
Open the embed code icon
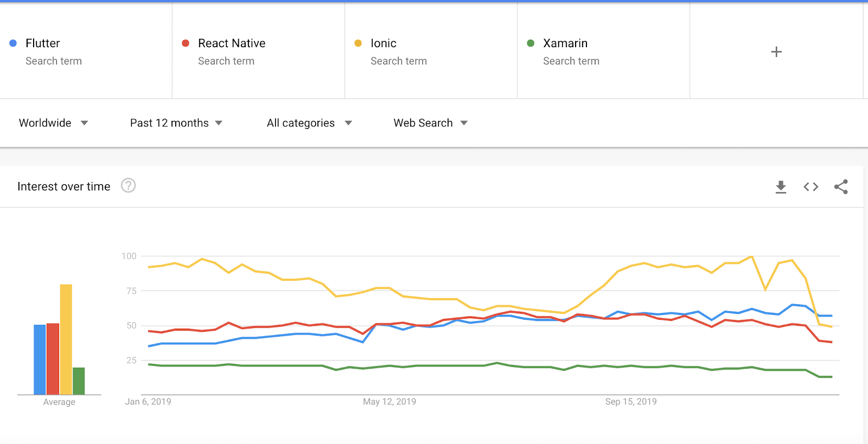pyautogui.click(x=810, y=187)
